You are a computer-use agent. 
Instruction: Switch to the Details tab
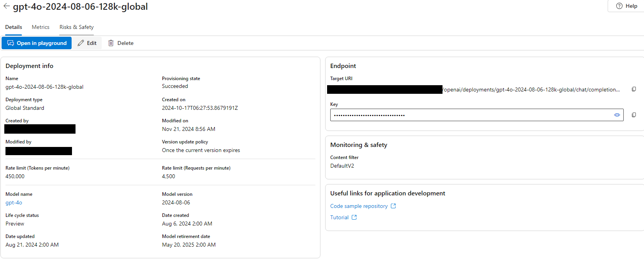[13, 27]
